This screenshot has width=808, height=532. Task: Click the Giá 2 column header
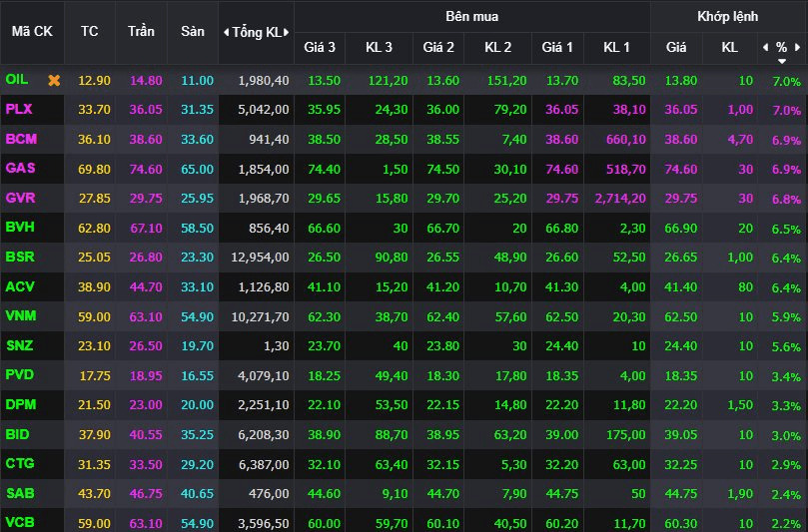(x=438, y=47)
